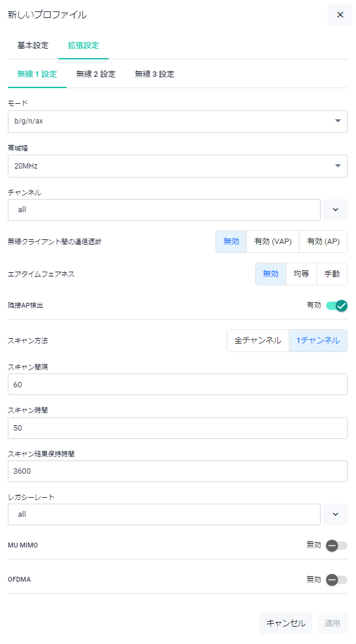The height and width of the screenshot is (644, 356).
Task: Open the 無線 2 設定 tab
Action: click(x=96, y=74)
